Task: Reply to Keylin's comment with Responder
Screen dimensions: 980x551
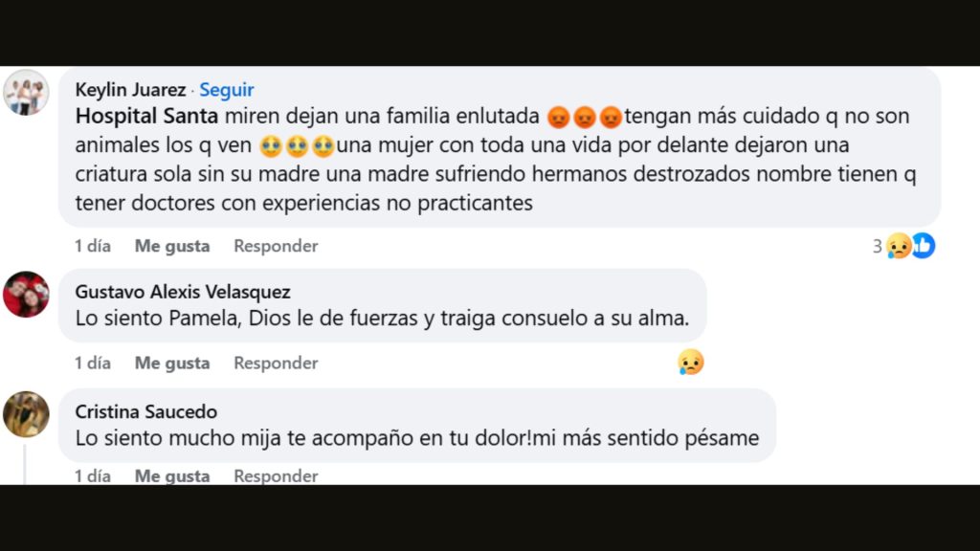Action: [275, 246]
